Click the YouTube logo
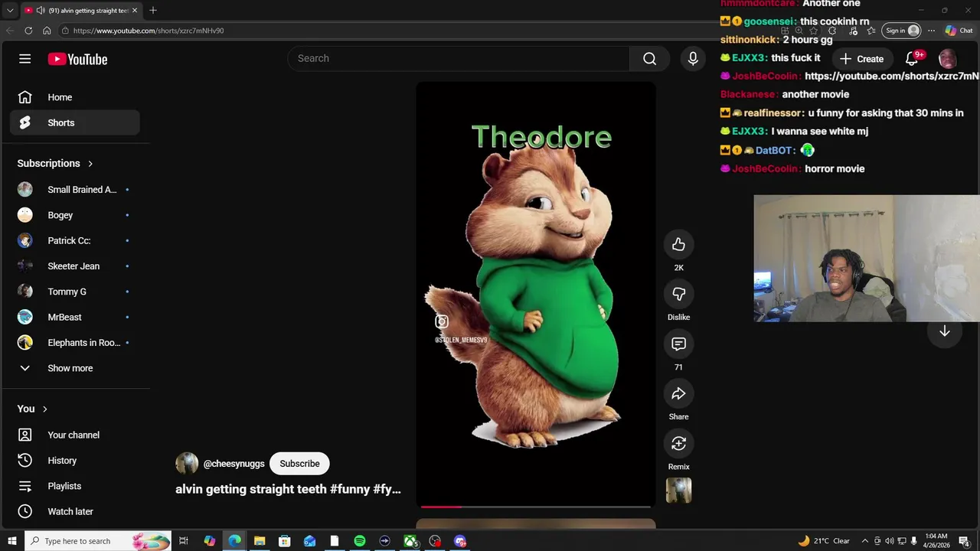This screenshot has width=980, height=551. (x=77, y=59)
